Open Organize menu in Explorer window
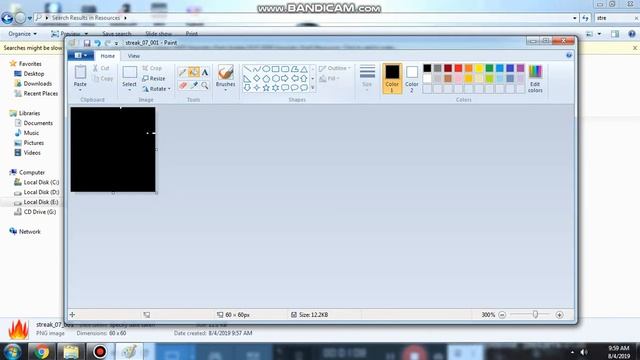The height and width of the screenshot is (360, 640). tap(22, 34)
